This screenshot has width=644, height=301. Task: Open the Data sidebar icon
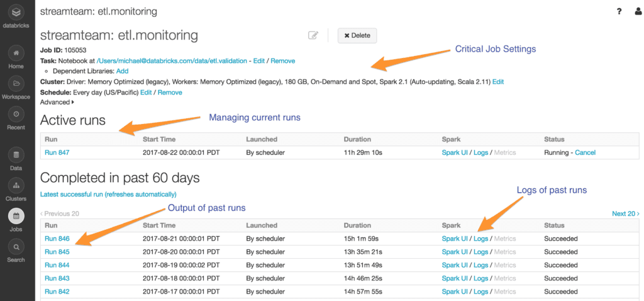(x=16, y=154)
